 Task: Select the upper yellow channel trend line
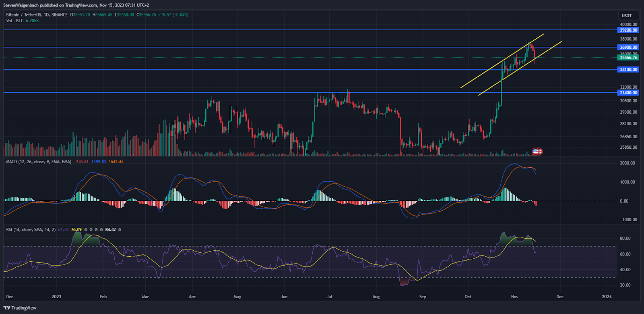[x=502, y=61]
